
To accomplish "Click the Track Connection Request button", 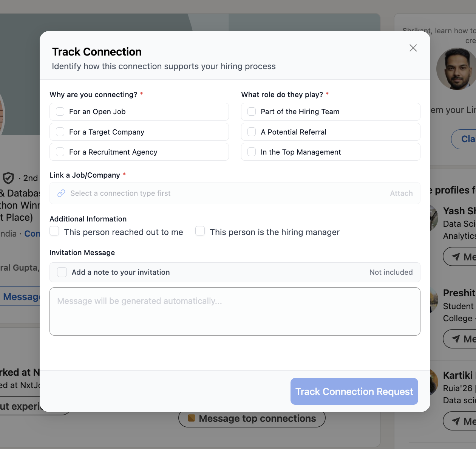I will tap(354, 391).
